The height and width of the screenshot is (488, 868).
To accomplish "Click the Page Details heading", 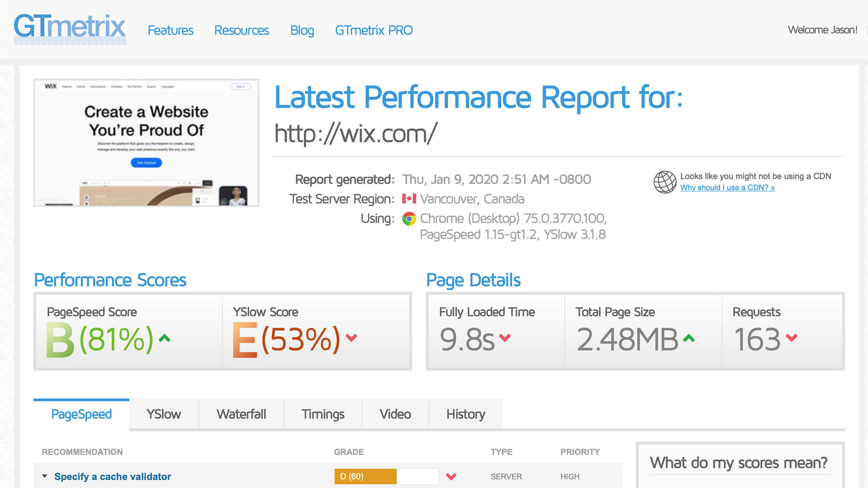I will [473, 280].
